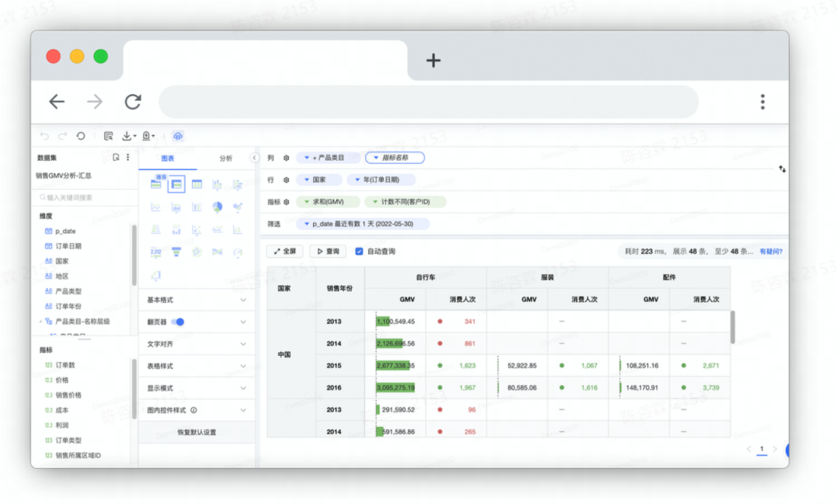839x504 pixels.
Task: Switch to the 分析 tab
Action: pyautogui.click(x=225, y=158)
